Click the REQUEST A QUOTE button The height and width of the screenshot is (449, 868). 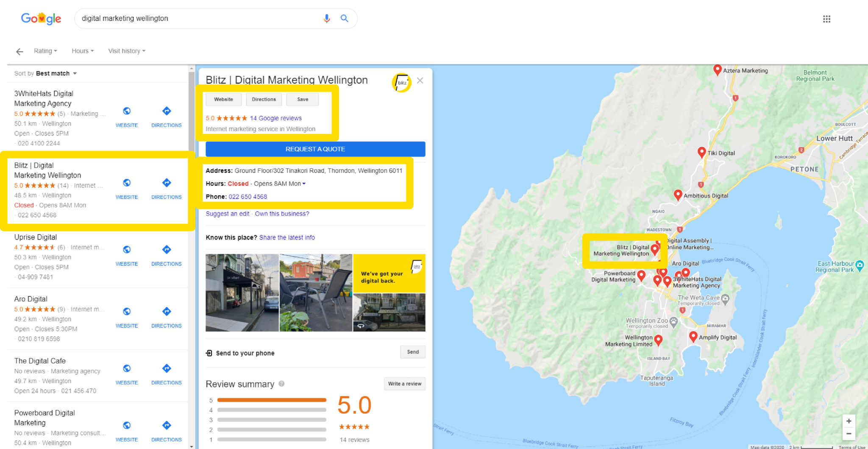click(x=315, y=149)
